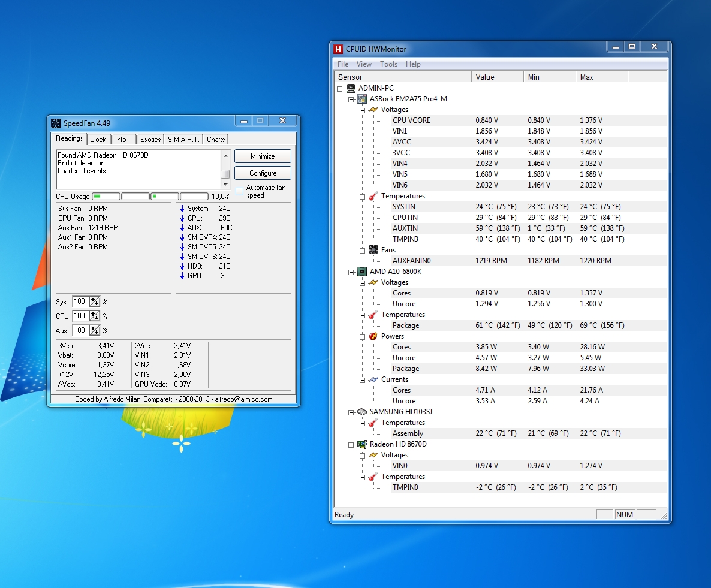Viewport: 711px width, 588px height.
Task: Collapse the SAMSUNG HD103SJ node
Action: (x=351, y=412)
